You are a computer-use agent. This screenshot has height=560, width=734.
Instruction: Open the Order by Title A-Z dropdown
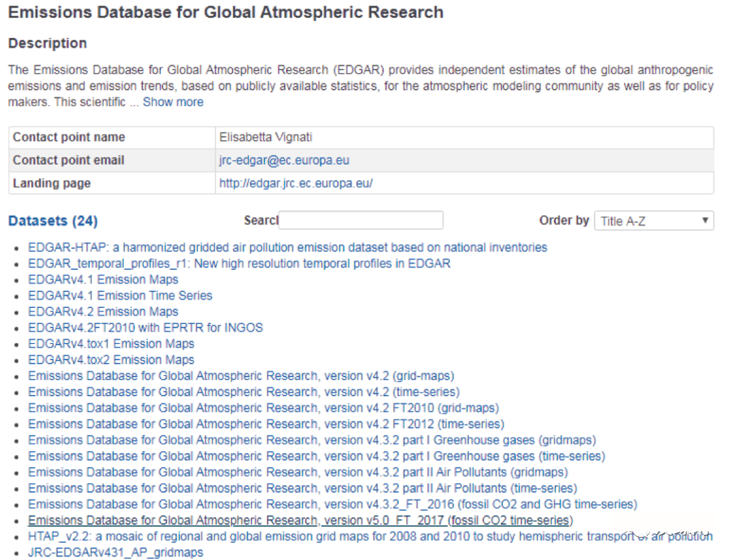[654, 221]
